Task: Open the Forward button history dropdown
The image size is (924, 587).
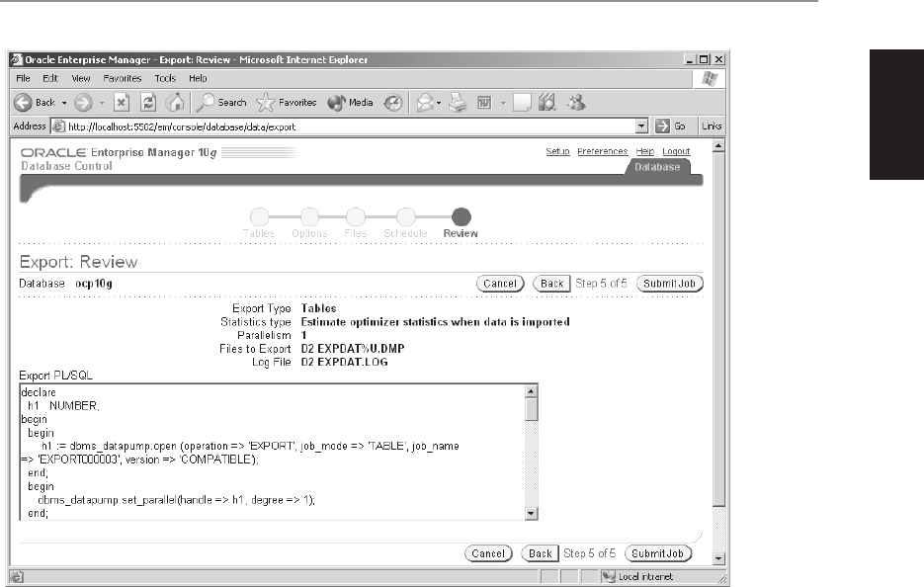Action: click(102, 103)
